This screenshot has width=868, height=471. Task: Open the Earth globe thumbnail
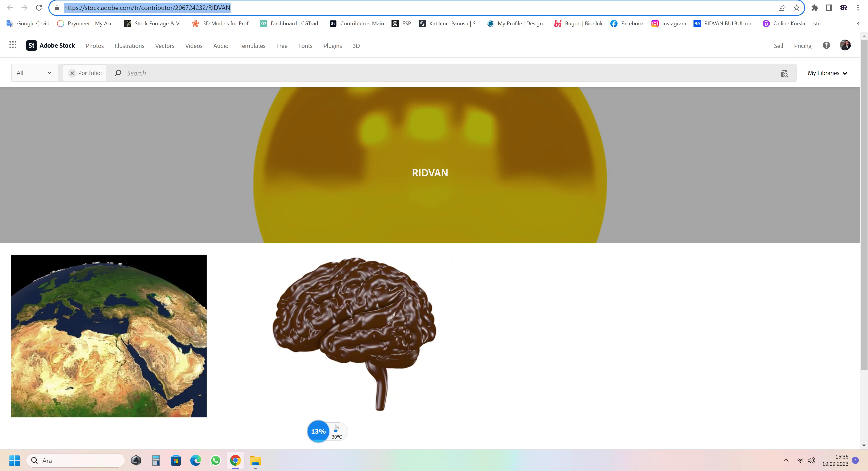tap(109, 336)
